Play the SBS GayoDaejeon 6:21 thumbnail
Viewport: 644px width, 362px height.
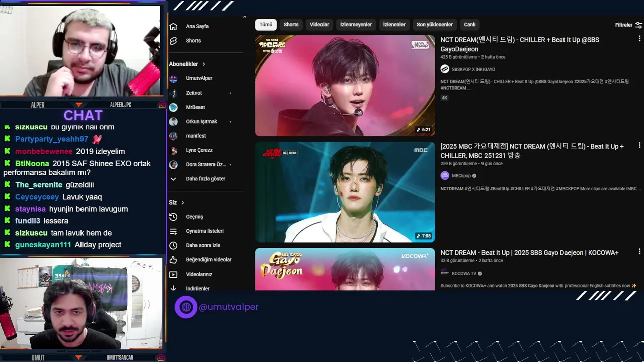tap(345, 85)
